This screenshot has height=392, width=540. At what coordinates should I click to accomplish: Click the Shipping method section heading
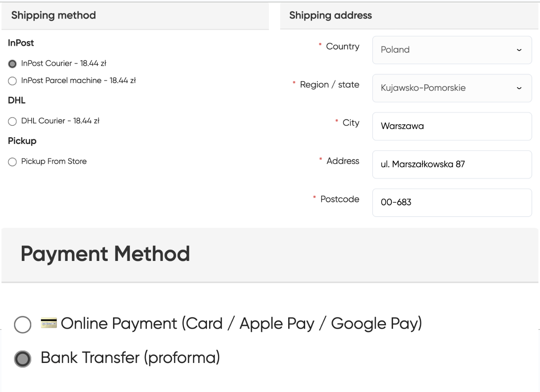pyautogui.click(x=54, y=15)
